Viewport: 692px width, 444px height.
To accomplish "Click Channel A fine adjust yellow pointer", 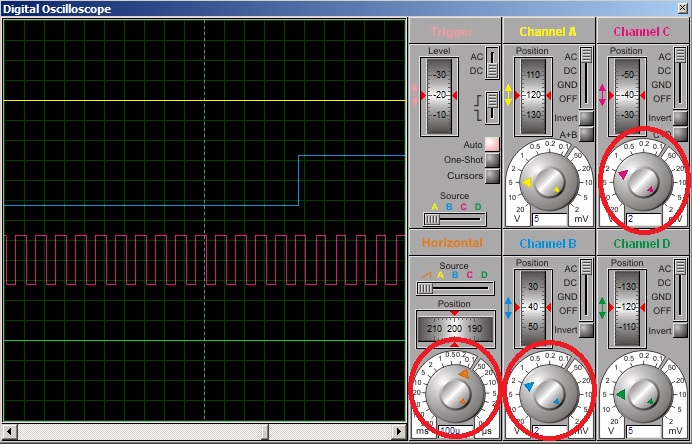I will coord(557,190).
